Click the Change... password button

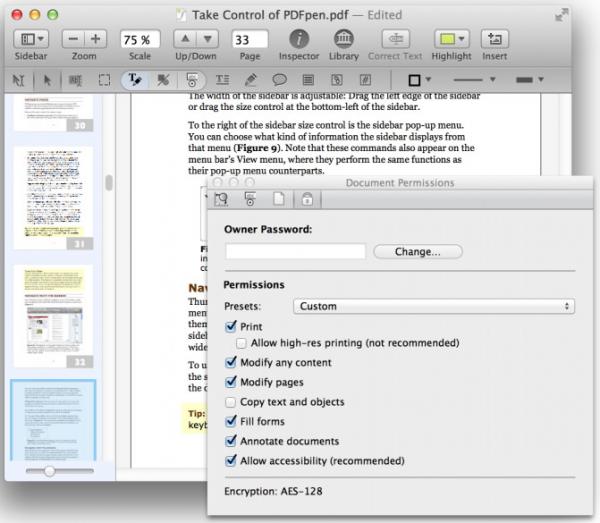click(418, 252)
